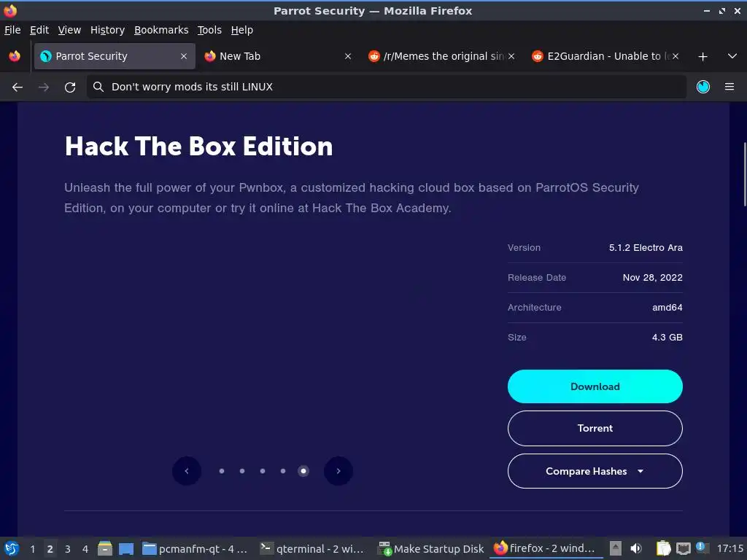Open the Edit menu
This screenshot has width=747, height=560.
pyautogui.click(x=39, y=30)
